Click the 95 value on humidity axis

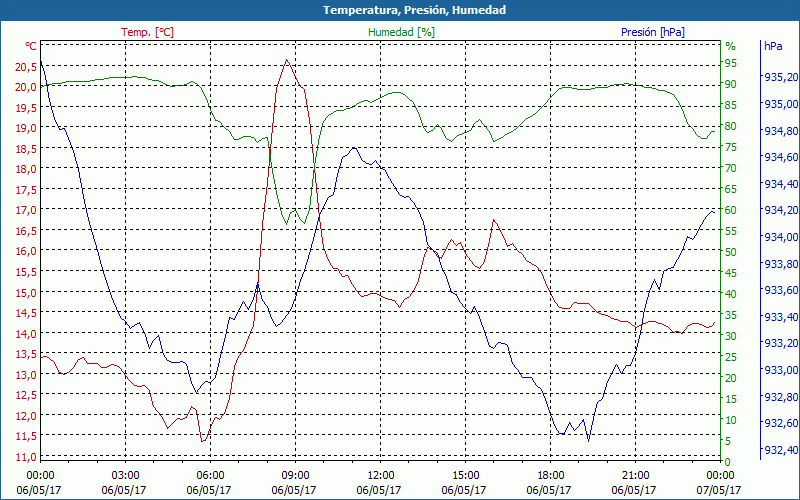pos(731,63)
